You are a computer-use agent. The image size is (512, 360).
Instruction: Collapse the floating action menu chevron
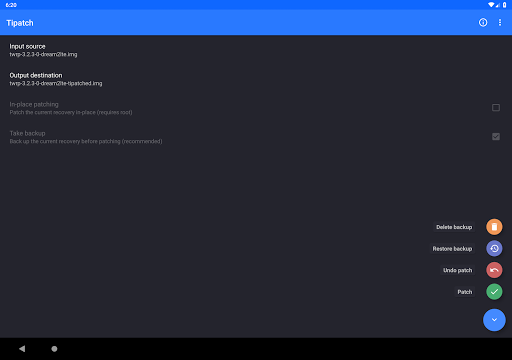[494, 320]
